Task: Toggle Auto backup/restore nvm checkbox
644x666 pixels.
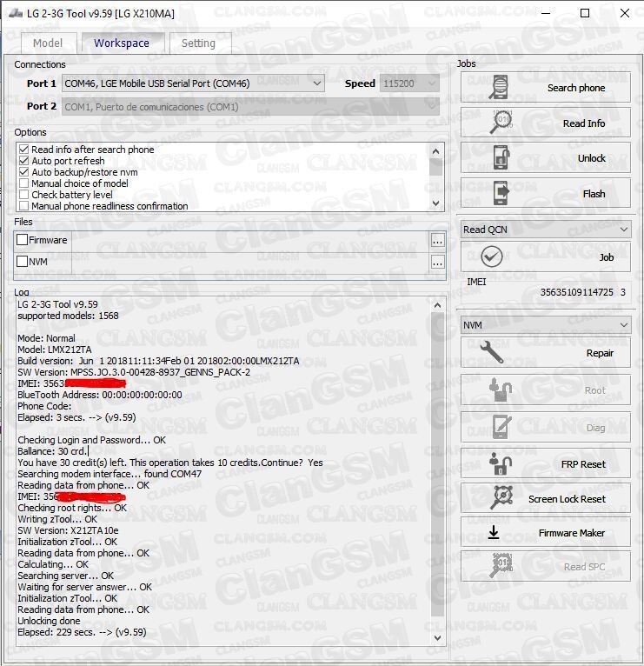Action: click(x=23, y=172)
